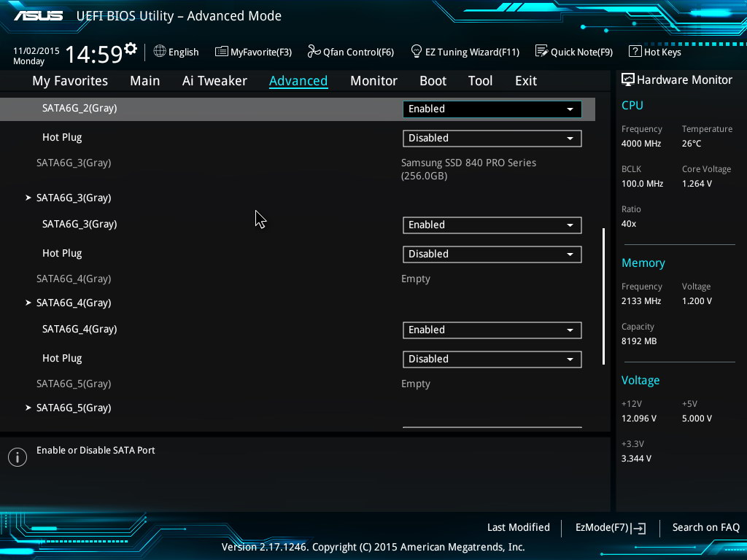Switch to EzMode(F7)
Screen dimensions: 747x560
(610, 527)
